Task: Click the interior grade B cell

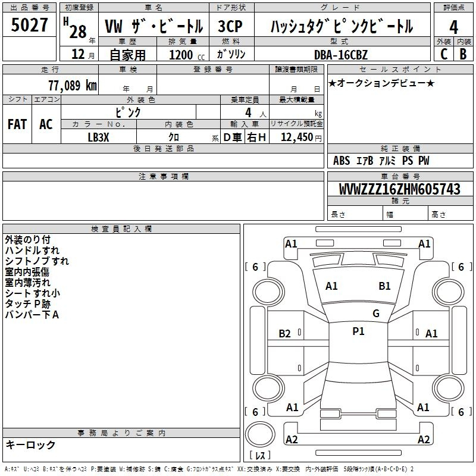Action: [x=463, y=54]
